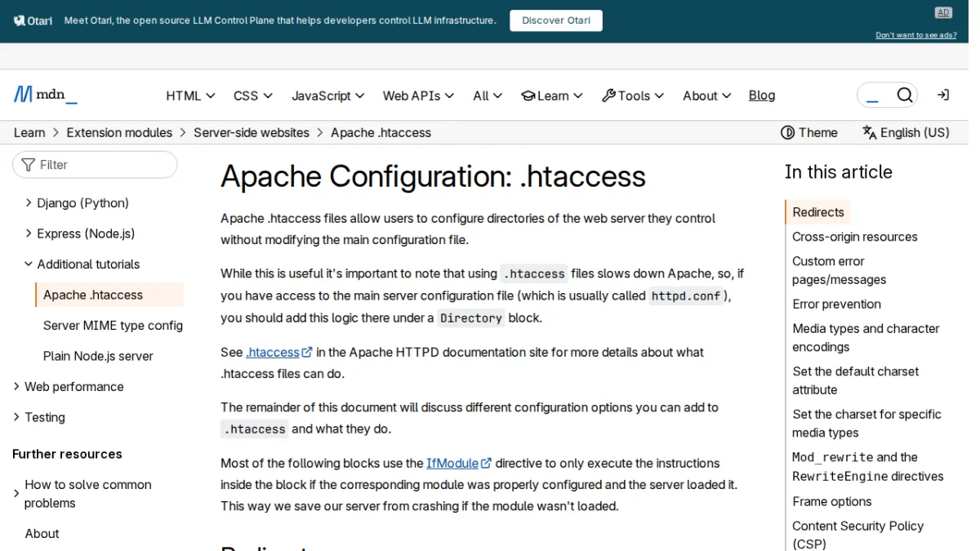Go to Server-side websites breadcrumb
Viewport: 980px width, 551px height.
(x=252, y=132)
